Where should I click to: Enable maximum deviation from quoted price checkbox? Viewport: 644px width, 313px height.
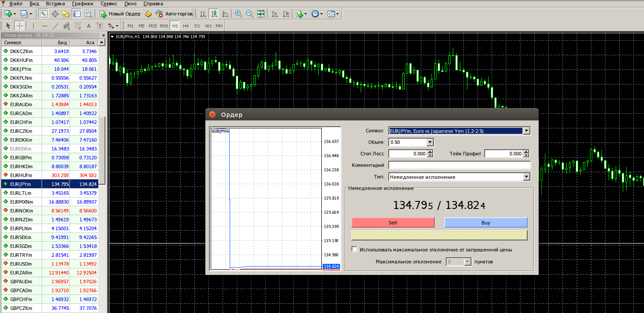354,249
